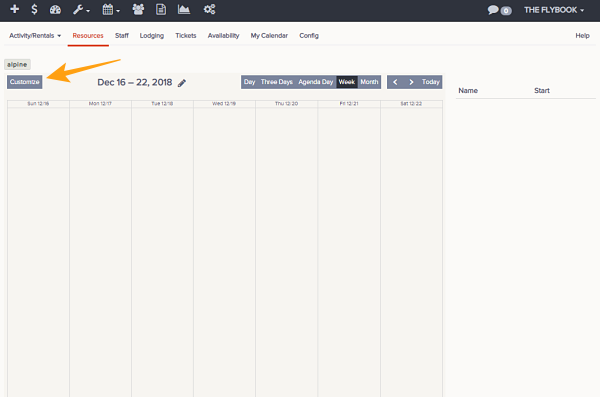Open the My Calendar tab
The image size is (600, 397).
click(269, 36)
